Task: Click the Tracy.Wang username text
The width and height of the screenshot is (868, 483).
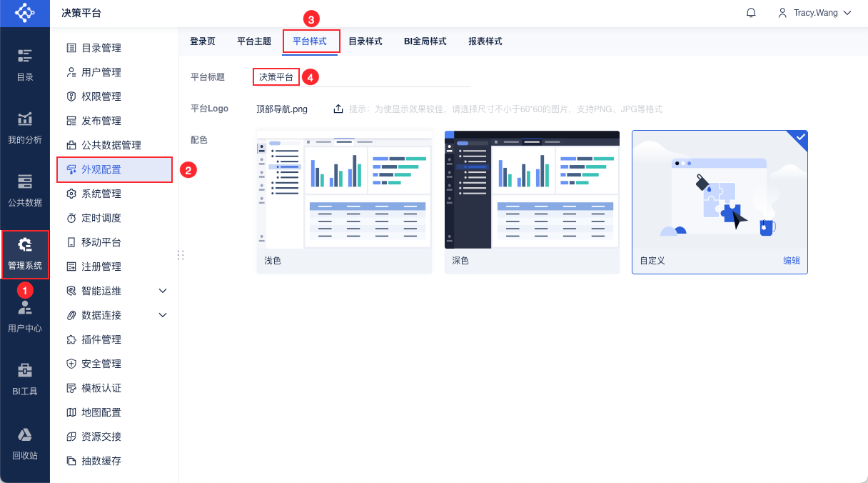Action: click(x=816, y=13)
